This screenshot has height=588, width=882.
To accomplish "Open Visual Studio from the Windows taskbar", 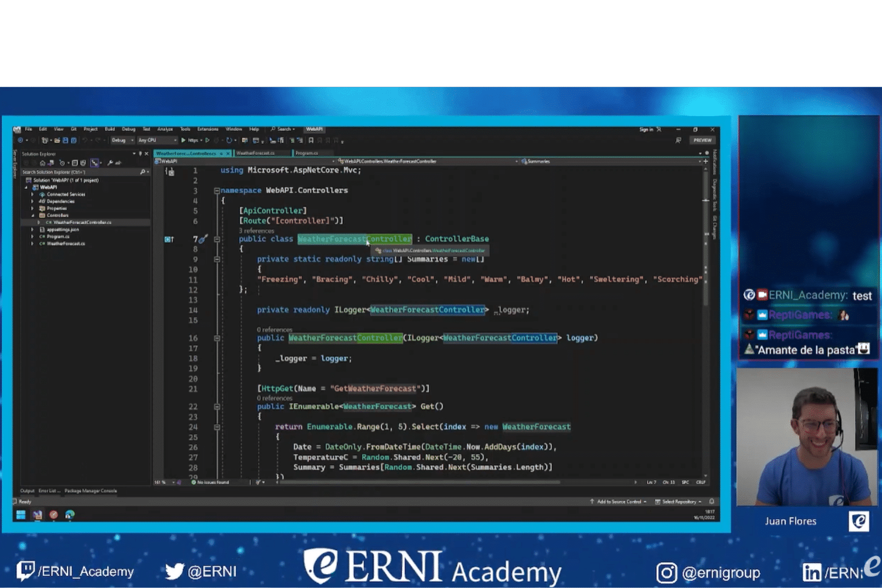I will click(37, 515).
